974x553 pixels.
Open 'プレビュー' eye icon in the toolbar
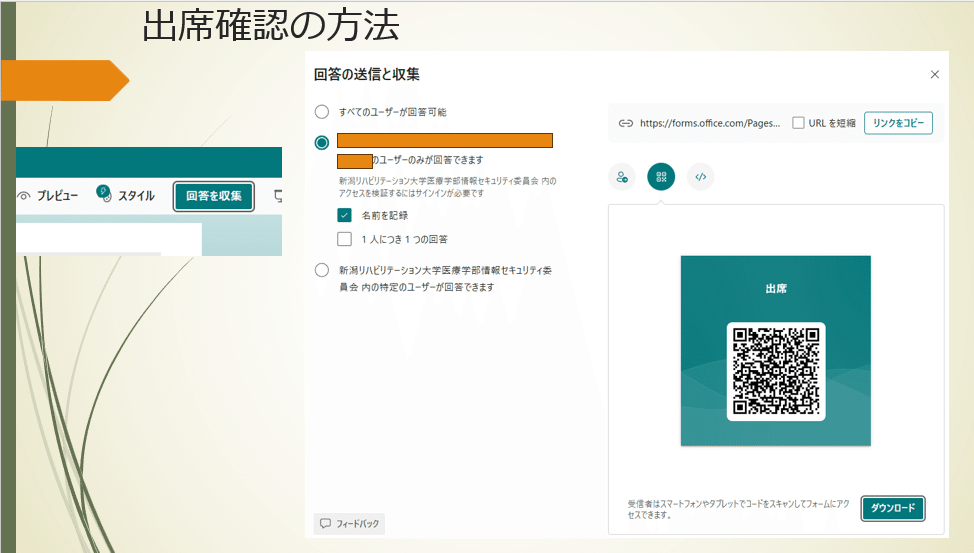24,196
